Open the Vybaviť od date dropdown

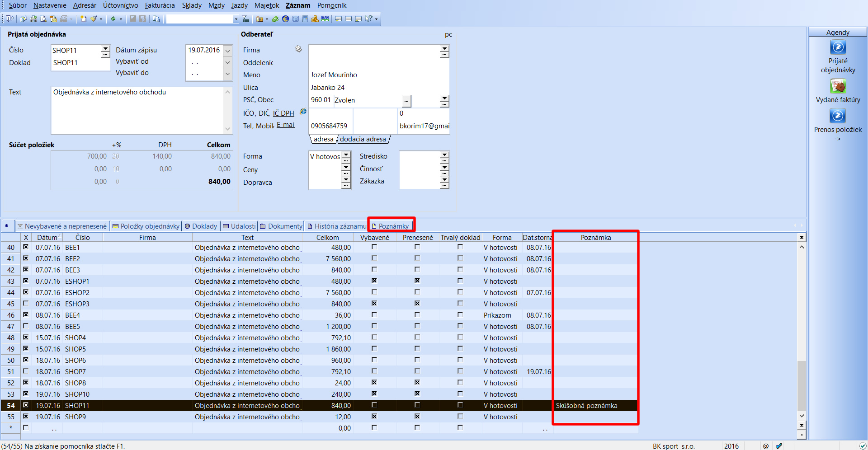pyautogui.click(x=227, y=62)
